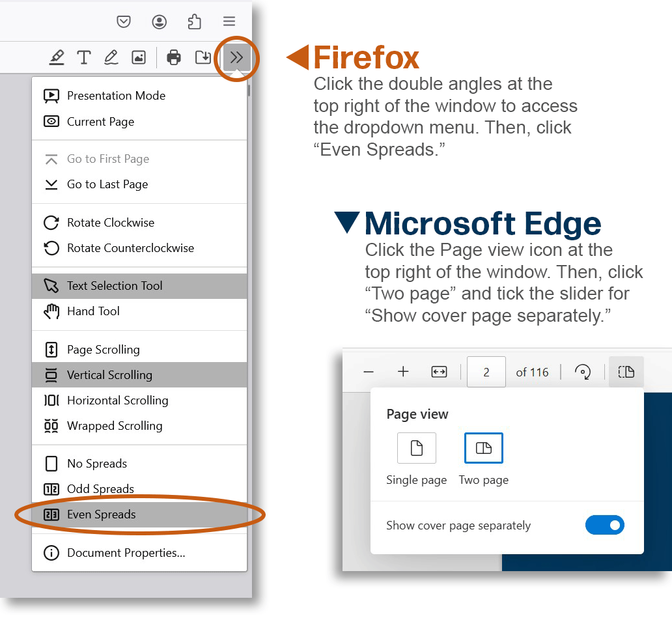Select the add text tool icon
The width and height of the screenshot is (672, 618).
(x=84, y=57)
